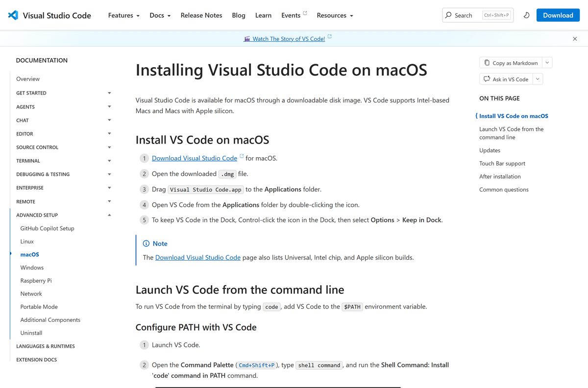Viewport: 588px width, 388px height.
Task: Expand the SOURCE CONTROL section
Action: click(64, 147)
